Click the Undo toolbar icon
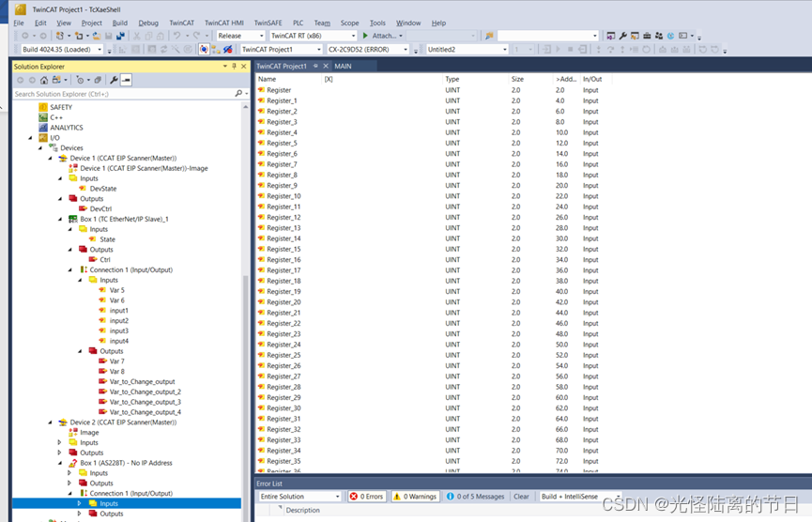 coord(177,36)
